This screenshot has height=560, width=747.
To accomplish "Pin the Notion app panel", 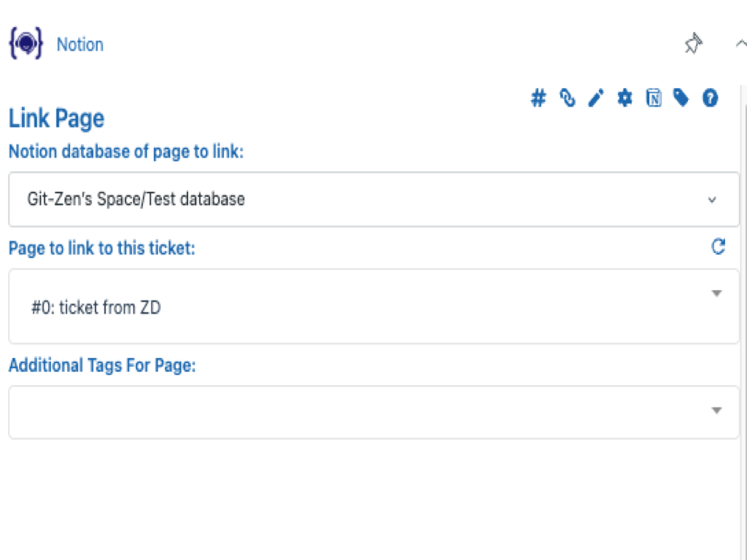I will click(x=693, y=44).
